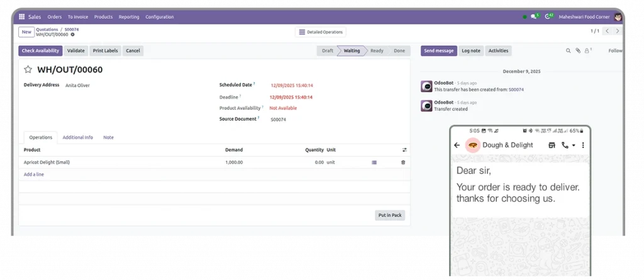Select the Ready status stage
644x280 pixels.
pyautogui.click(x=376, y=51)
